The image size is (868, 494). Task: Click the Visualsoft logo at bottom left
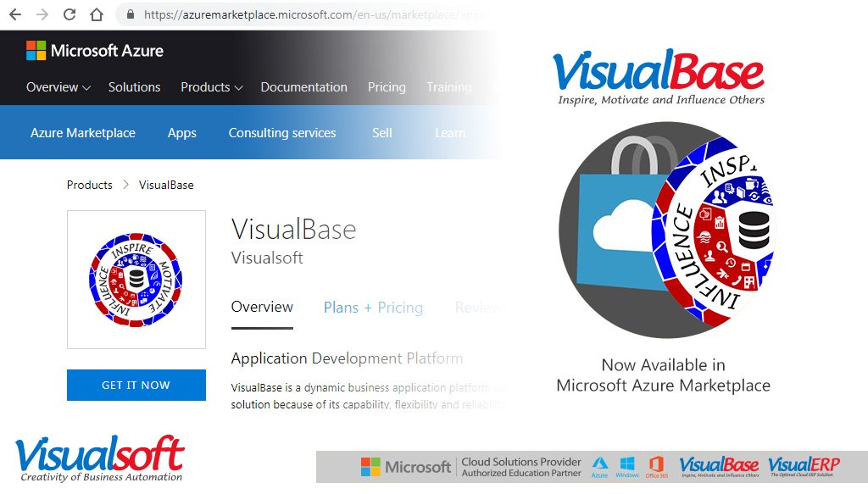point(100,458)
